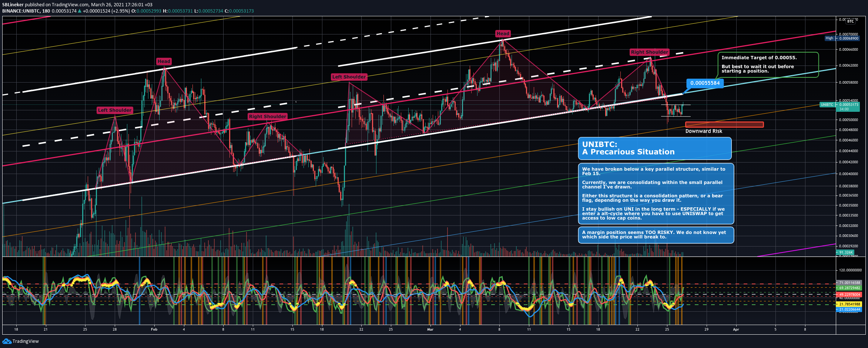The width and height of the screenshot is (868, 348).
Task: Click the 'Apr' label on the date axis
Action: point(736,329)
